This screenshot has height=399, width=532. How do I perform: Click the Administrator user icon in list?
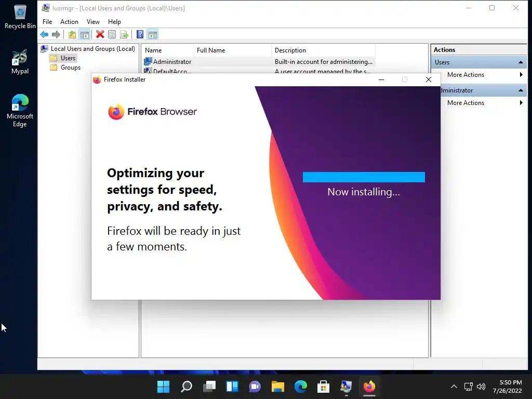148,61
